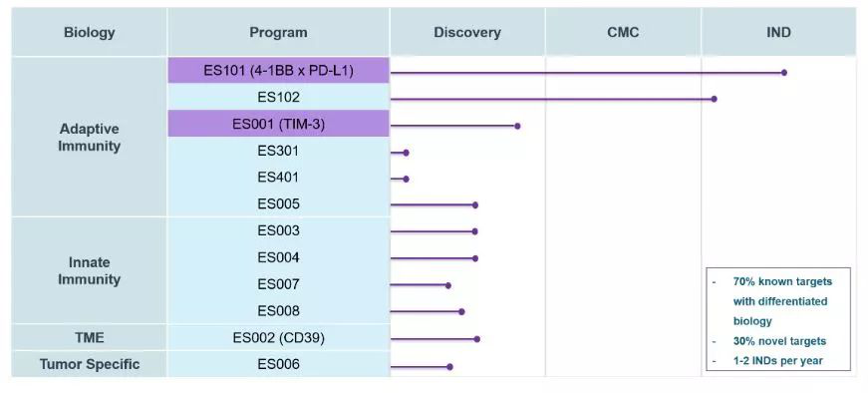The width and height of the screenshot is (868, 393).
Task: Click the ES101 progress bar endpoint dot
Action: click(784, 73)
